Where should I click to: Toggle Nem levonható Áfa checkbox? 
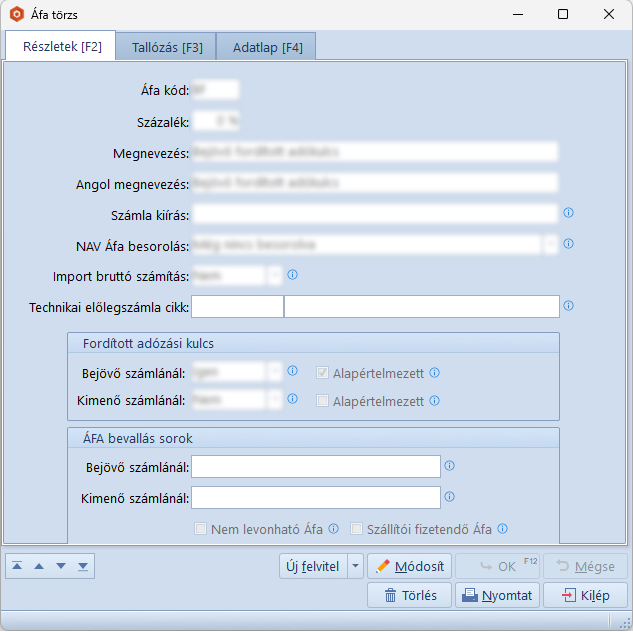coord(201,529)
